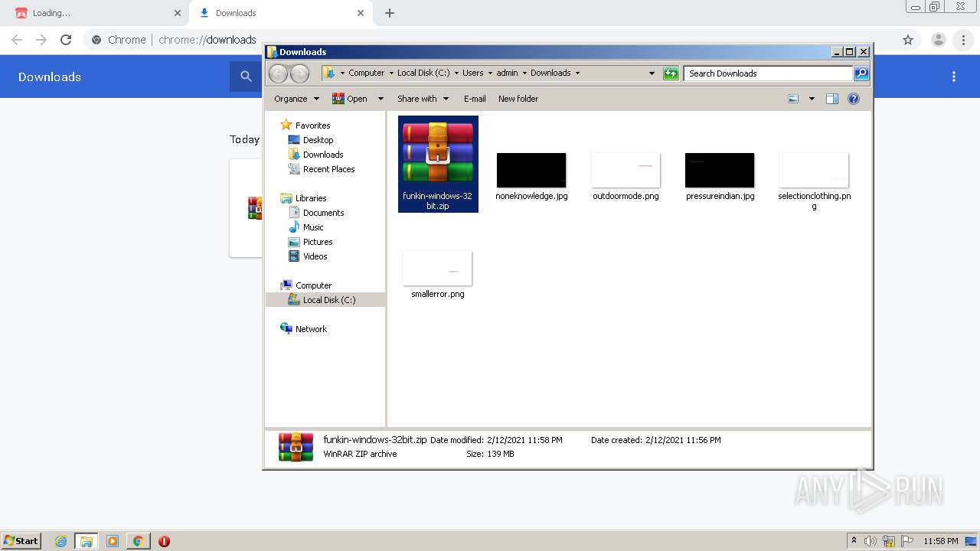The height and width of the screenshot is (551, 980).
Task: Open Recent Places in navigation pane
Action: click(328, 169)
